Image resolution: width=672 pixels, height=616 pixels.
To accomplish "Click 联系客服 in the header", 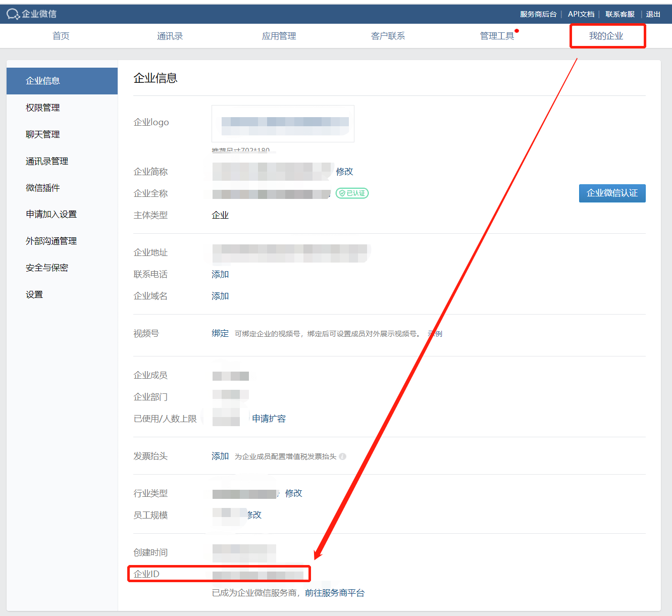I will point(620,14).
